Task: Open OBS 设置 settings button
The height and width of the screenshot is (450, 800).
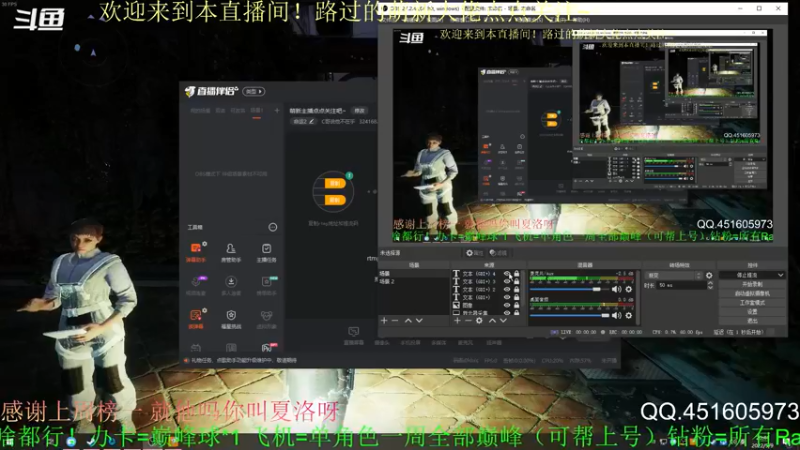Action: point(753,312)
